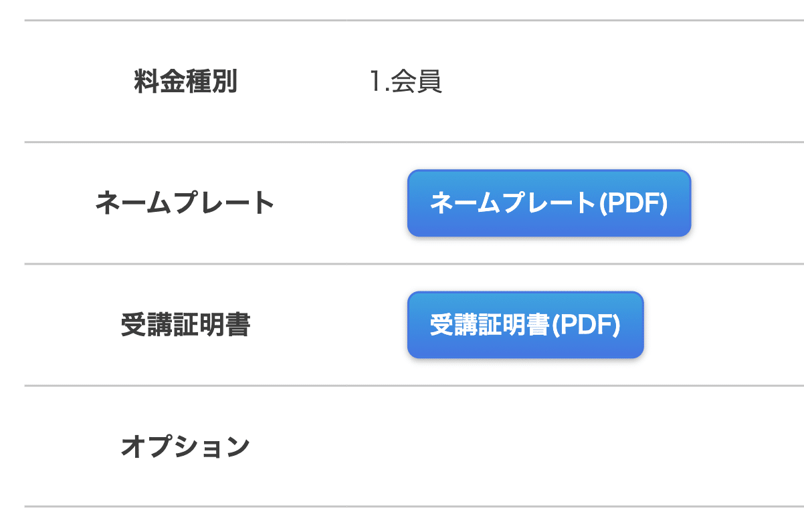Download the 受講証明書(PDF) certificate
This screenshot has height=532, width=804.
[x=525, y=325]
